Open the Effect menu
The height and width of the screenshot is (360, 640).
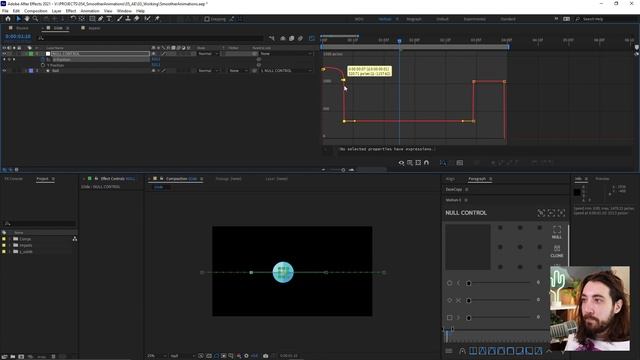point(71,11)
